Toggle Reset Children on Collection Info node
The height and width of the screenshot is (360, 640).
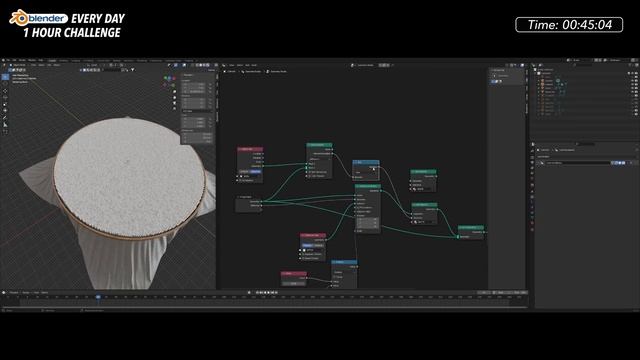[302, 258]
